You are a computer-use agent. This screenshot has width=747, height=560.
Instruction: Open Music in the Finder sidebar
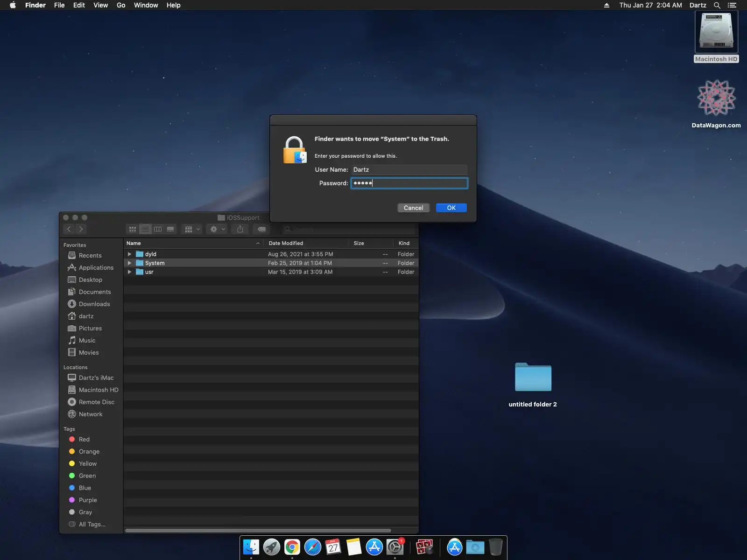coord(82,340)
